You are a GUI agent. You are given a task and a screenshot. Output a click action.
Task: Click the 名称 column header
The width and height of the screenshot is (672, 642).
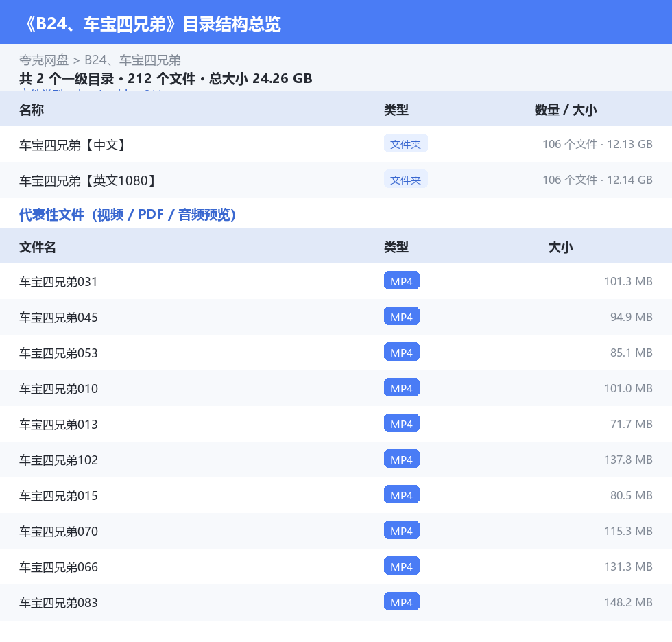32,110
